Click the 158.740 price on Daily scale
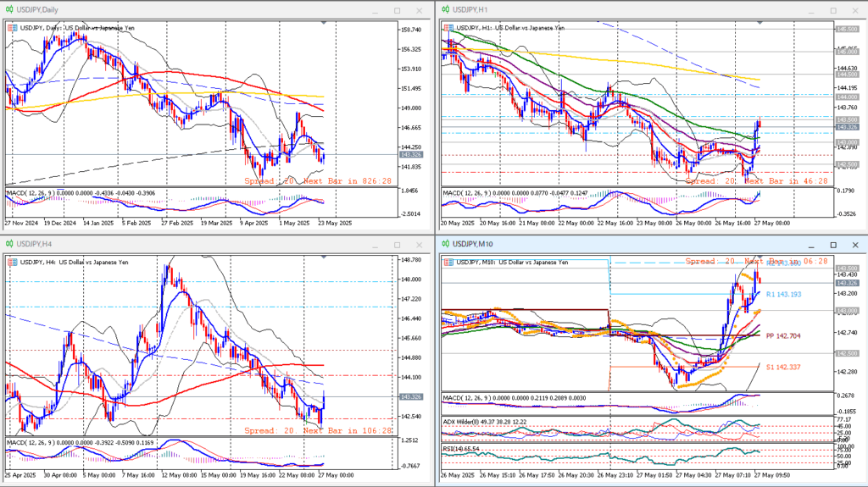868x487 pixels. click(x=411, y=30)
